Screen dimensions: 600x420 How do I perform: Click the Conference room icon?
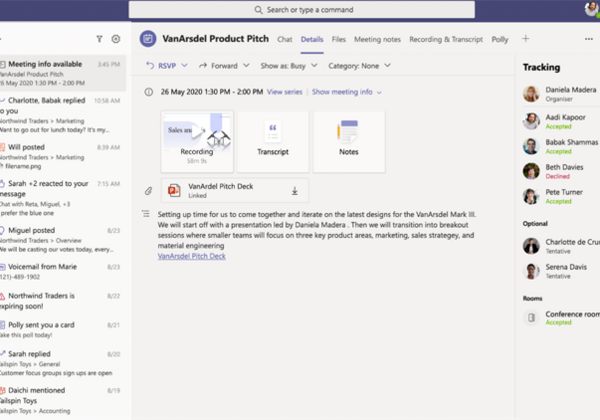(531, 317)
